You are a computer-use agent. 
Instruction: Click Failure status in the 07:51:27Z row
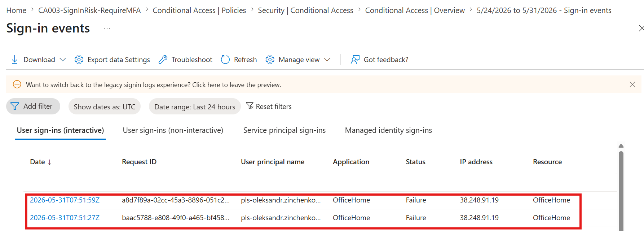coord(416,218)
